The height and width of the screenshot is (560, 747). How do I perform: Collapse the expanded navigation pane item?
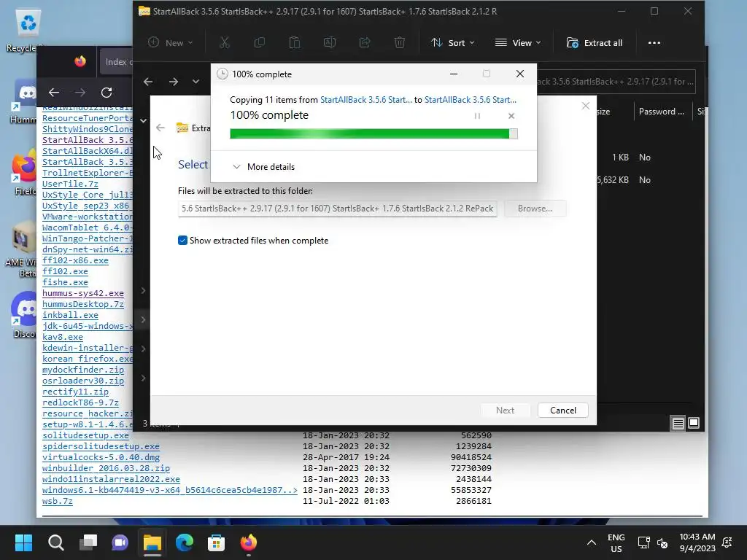144,120
